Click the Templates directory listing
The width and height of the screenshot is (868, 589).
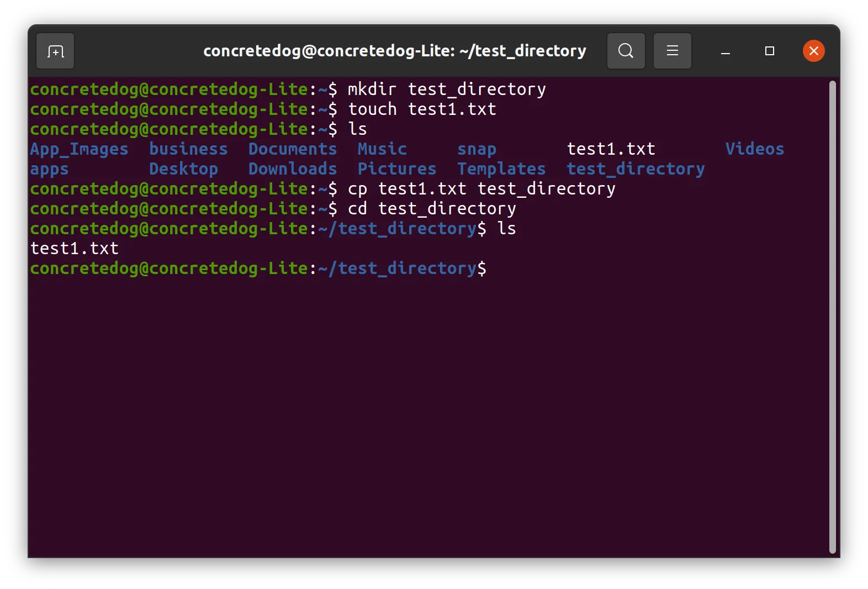click(501, 169)
